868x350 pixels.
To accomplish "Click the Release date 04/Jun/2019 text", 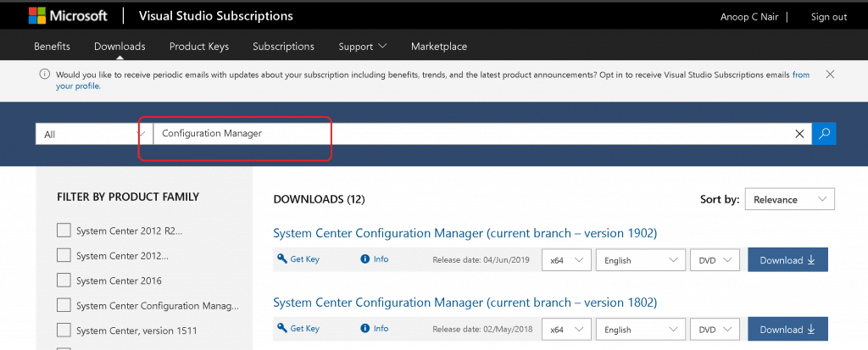I will point(481,259).
